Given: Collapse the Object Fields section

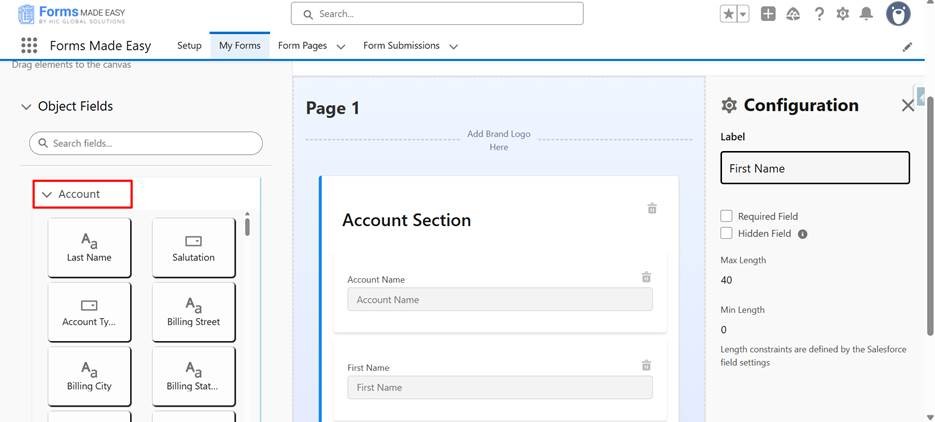Looking at the screenshot, I should [x=26, y=106].
